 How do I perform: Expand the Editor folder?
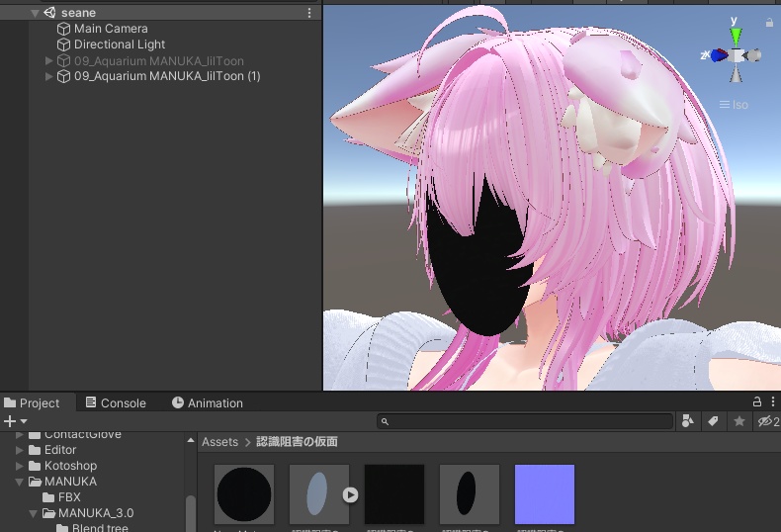click(20, 450)
